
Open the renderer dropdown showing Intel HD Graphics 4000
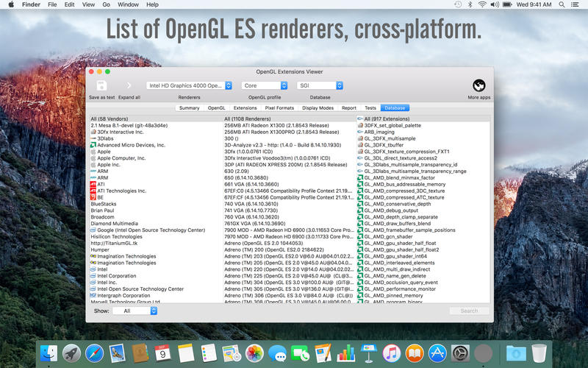click(x=190, y=85)
